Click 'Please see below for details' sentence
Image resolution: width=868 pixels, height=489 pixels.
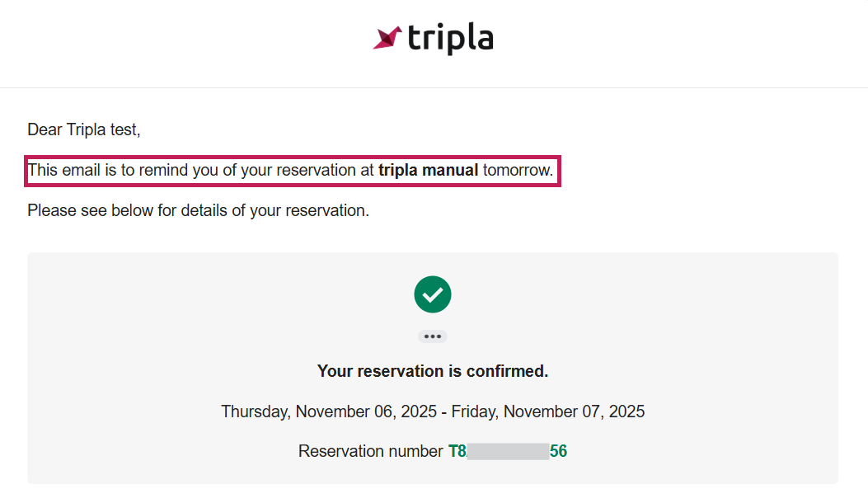coord(198,210)
